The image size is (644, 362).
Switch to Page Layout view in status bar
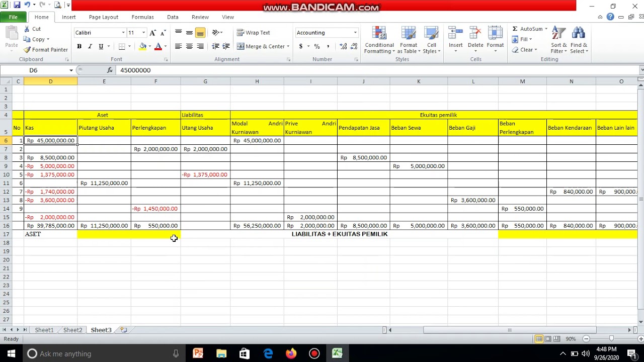548,339
